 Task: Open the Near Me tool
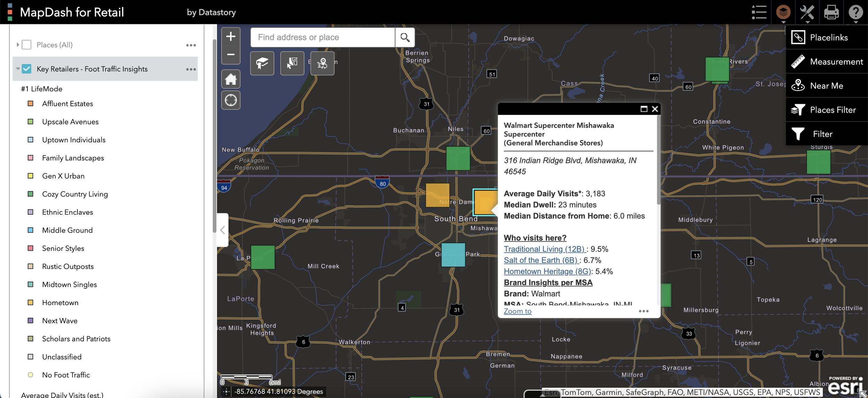[x=826, y=86]
